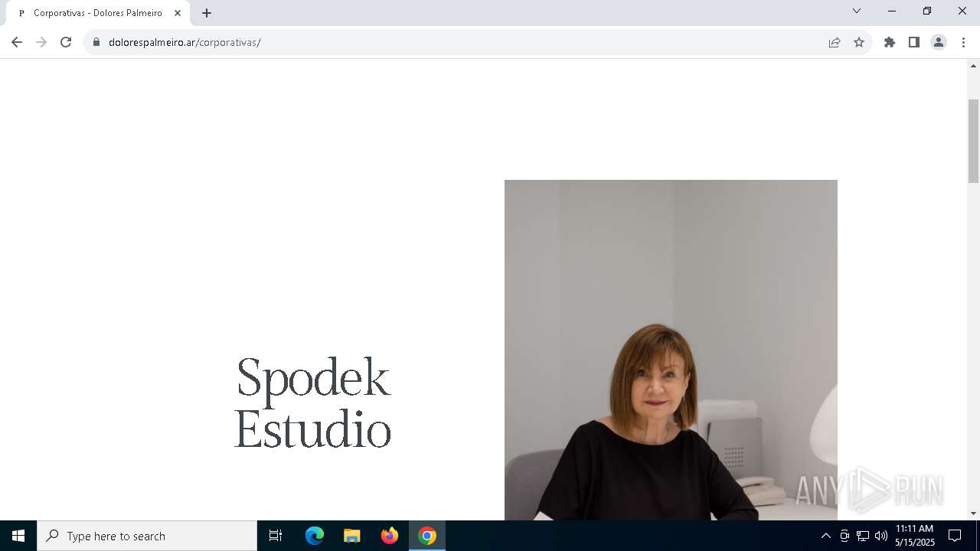Reload the current page

click(66, 42)
